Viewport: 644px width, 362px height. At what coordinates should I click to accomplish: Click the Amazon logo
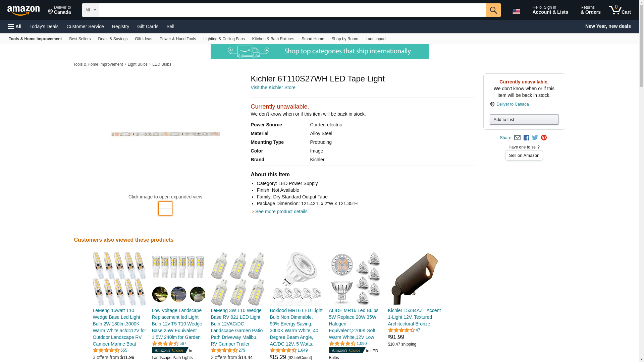point(23,10)
